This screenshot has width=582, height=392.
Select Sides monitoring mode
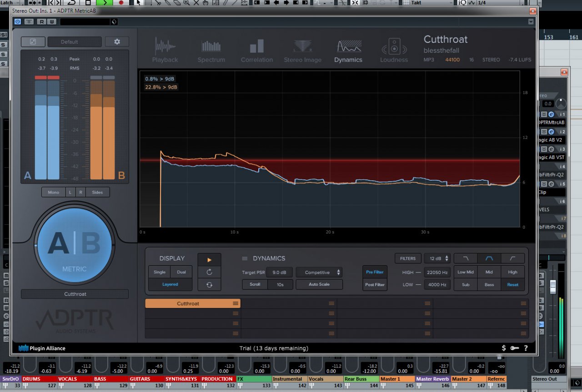(97, 192)
